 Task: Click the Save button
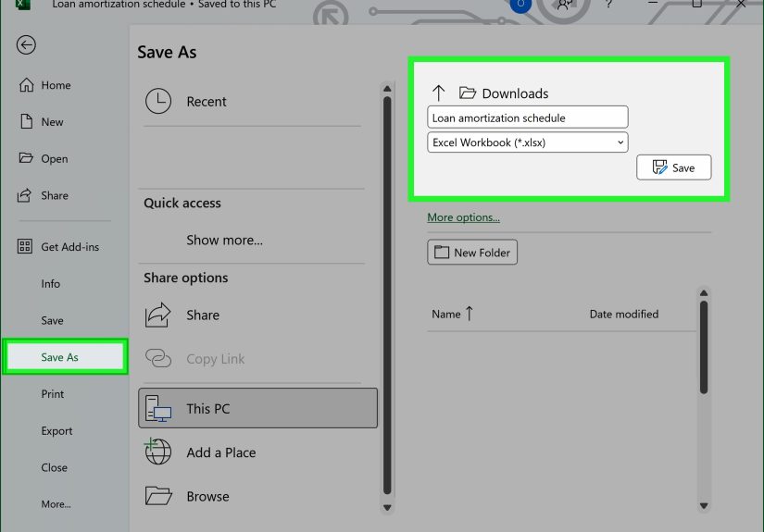674,167
